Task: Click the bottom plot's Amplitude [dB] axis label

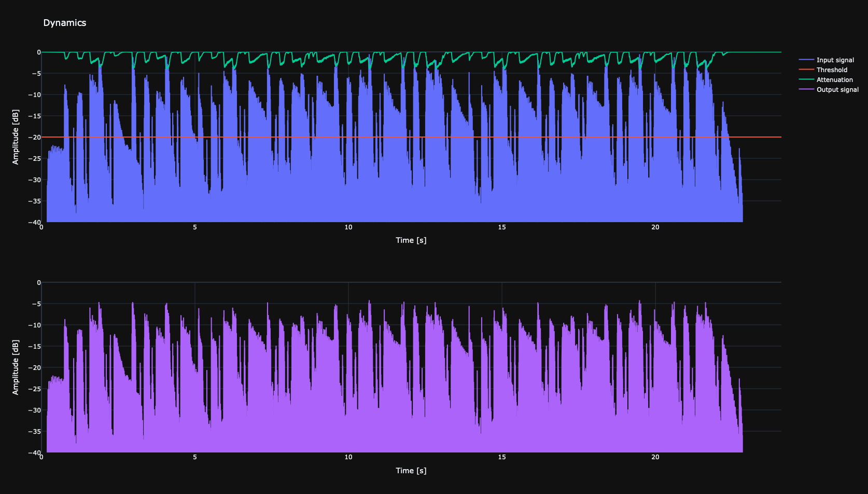Action: 16,367
